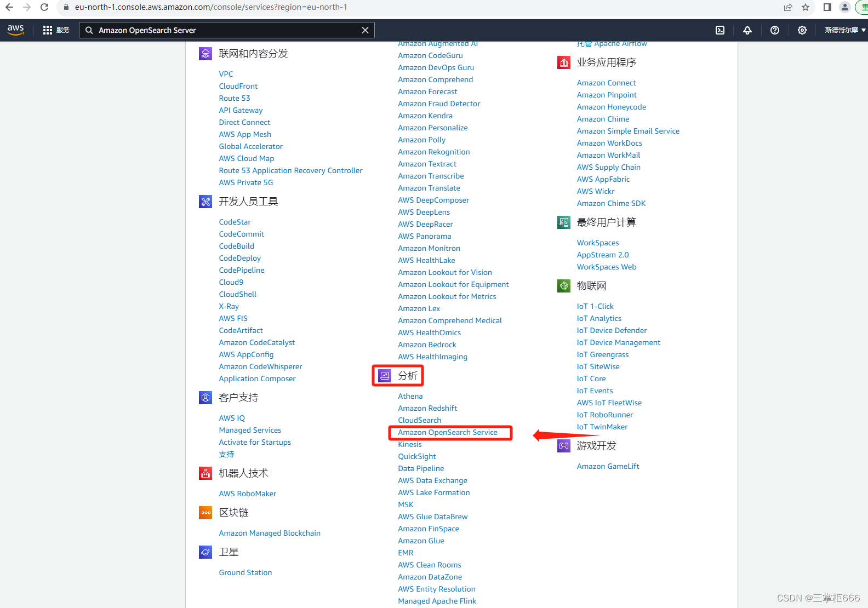The height and width of the screenshot is (608, 868).
Task: Click the 联网和内容分发 category icon
Action: coord(205,54)
